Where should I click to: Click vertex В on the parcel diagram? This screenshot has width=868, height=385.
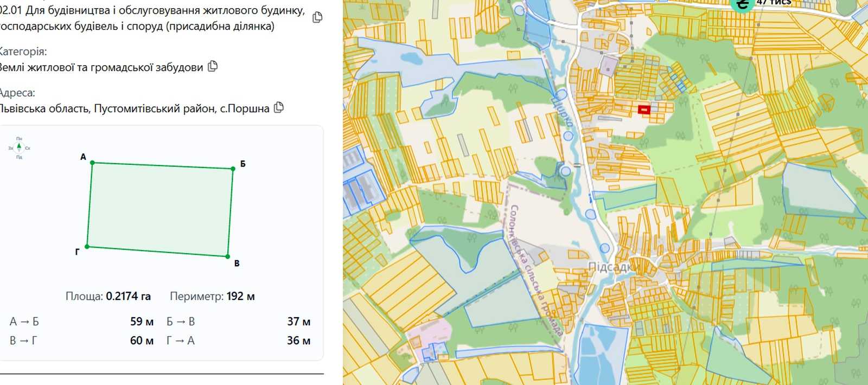click(x=228, y=256)
